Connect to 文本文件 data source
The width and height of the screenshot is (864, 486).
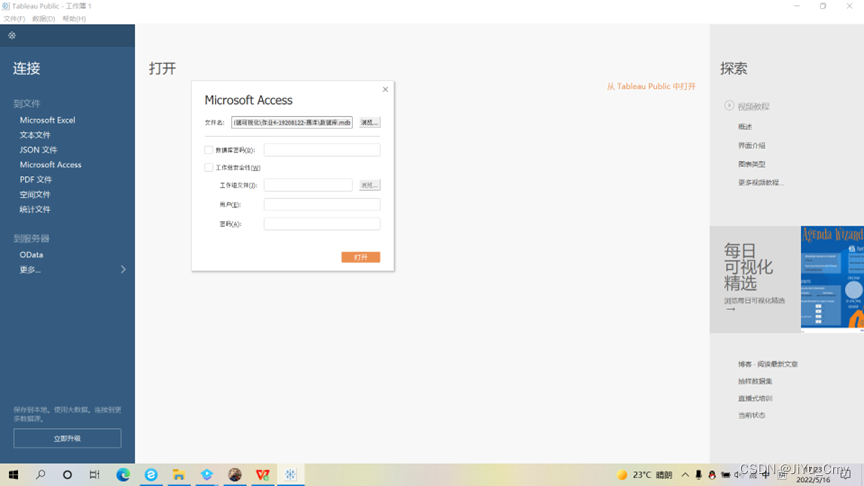coord(35,135)
